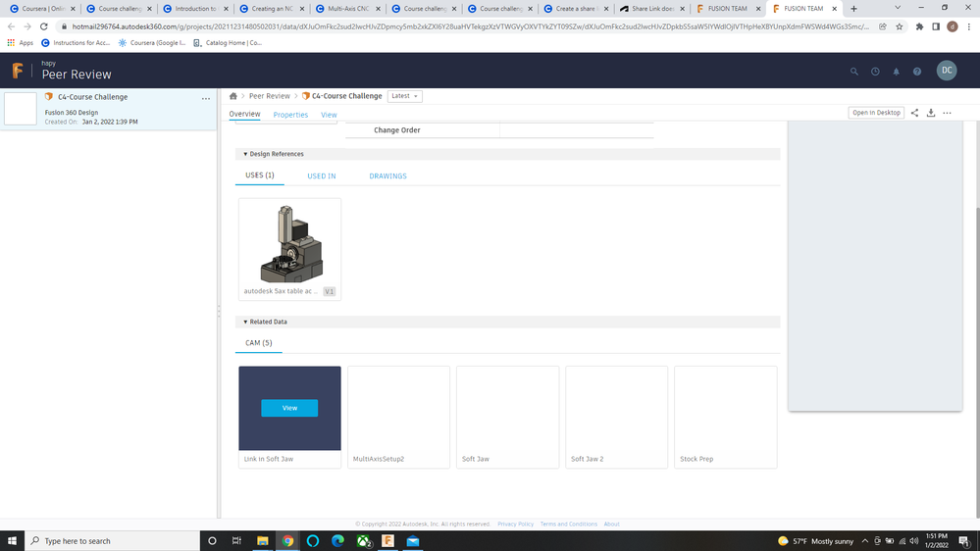The height and width of the screenshot is (551, 980).
Task: Open Catalog Home bookmark
Action: 228,43
